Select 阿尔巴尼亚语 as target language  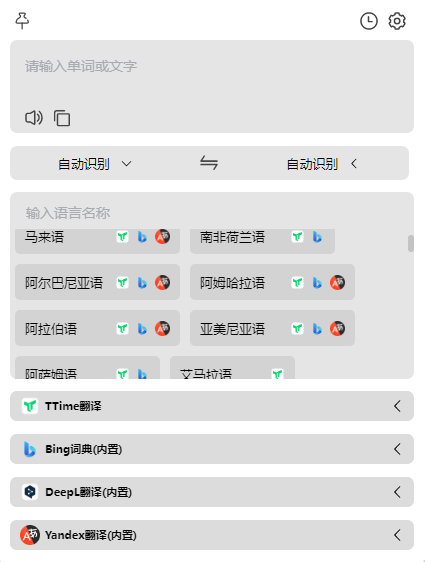[x=64, y=282]
